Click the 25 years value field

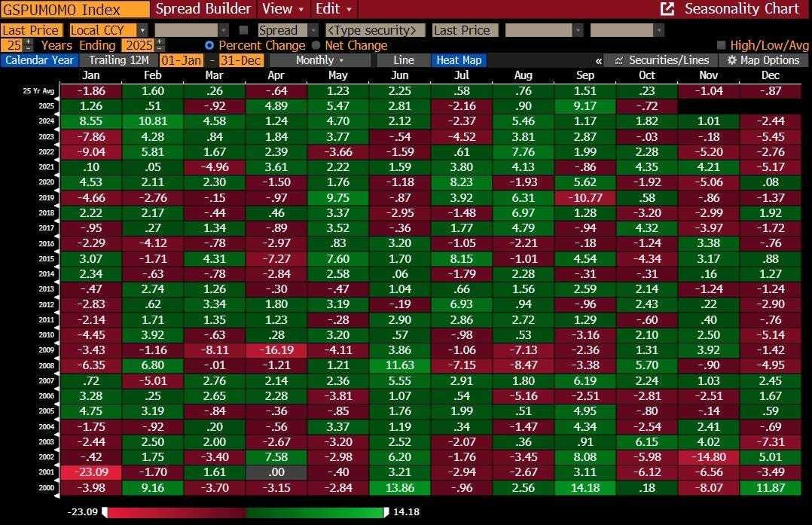point(13,45)
